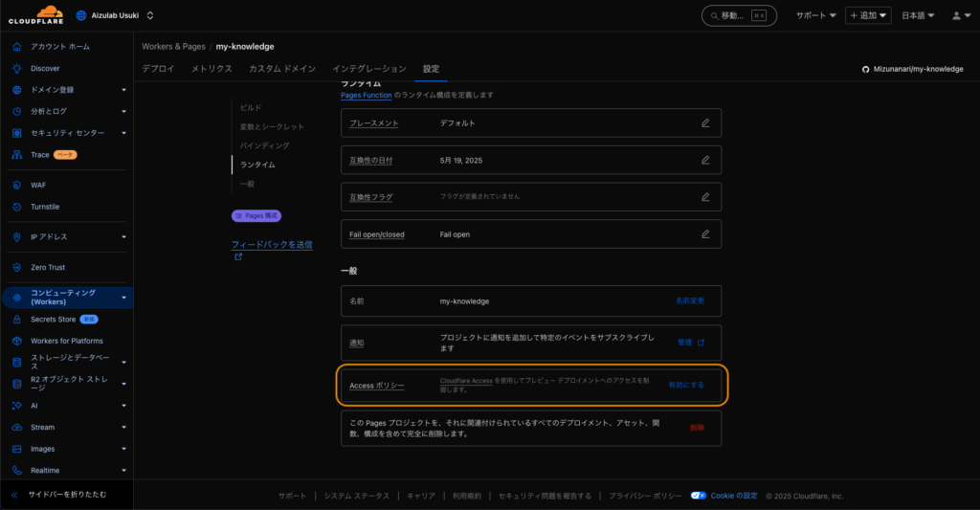Screen dimensions: 980x510
Task: Click the red 削除 project button
Action: [x=697, y=428]
